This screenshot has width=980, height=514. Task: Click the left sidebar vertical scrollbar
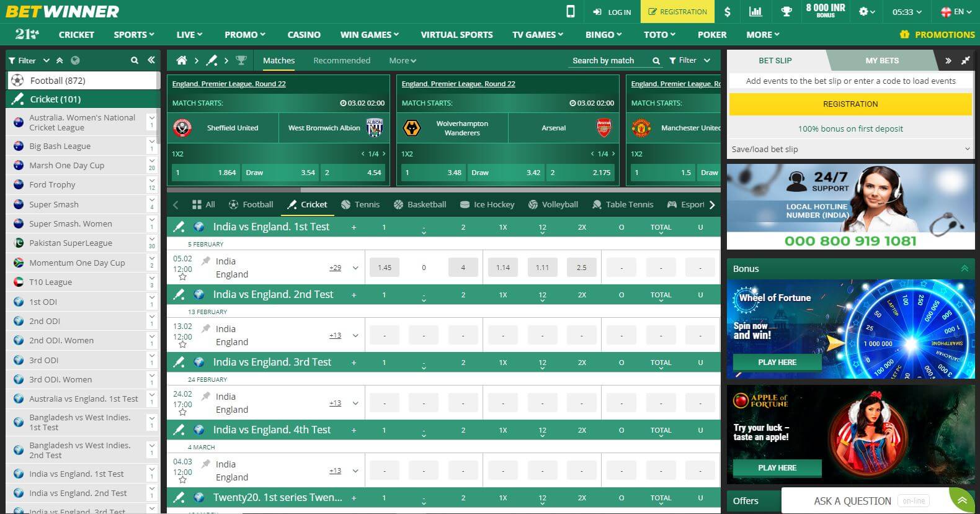click(158, 125)
